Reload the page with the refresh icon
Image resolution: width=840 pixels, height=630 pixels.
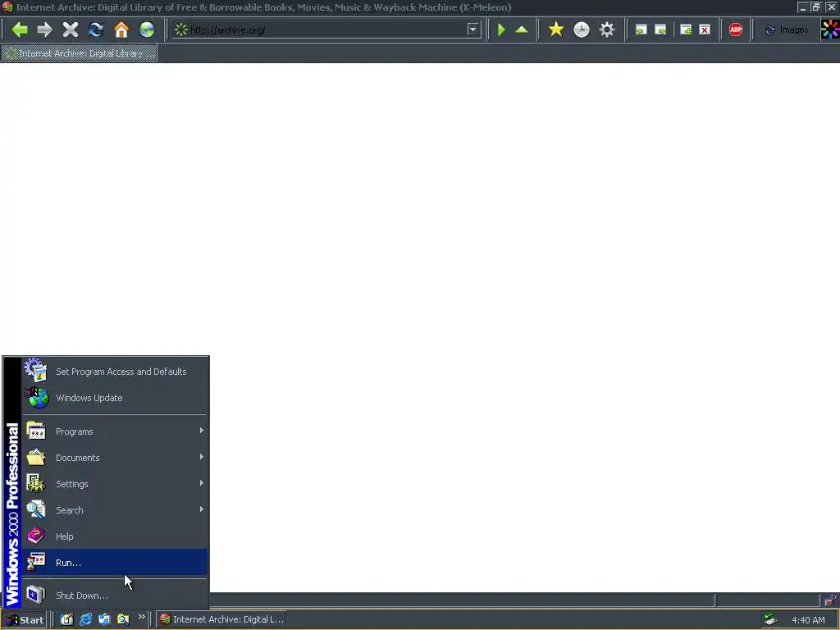click(96, 30)
